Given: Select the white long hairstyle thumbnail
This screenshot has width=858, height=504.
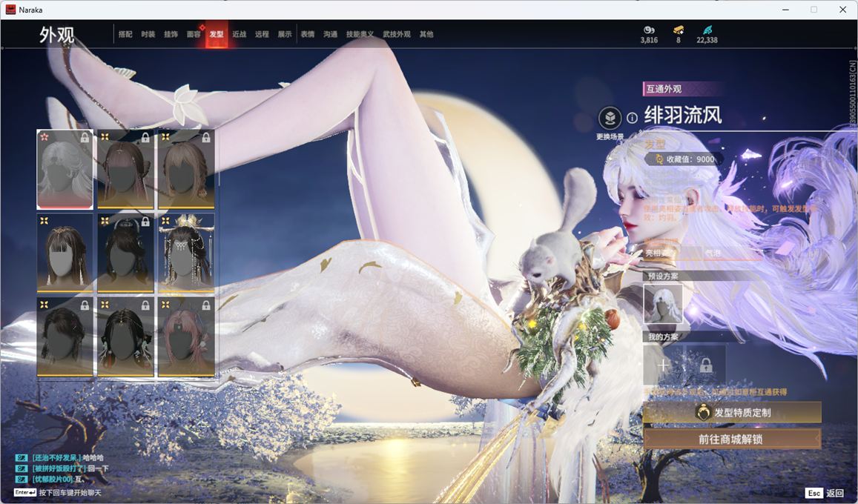Looking at the screenshot, I should click(x=65, y=170).
